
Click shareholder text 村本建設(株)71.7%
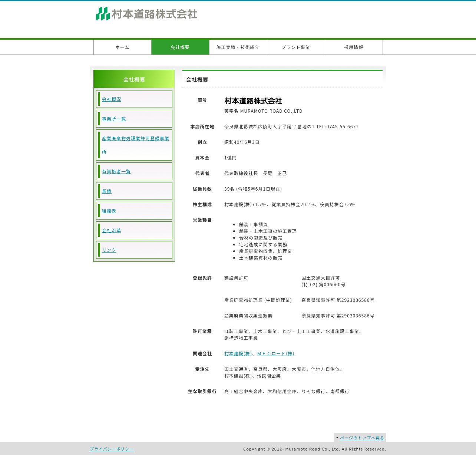tap(245, 205)
